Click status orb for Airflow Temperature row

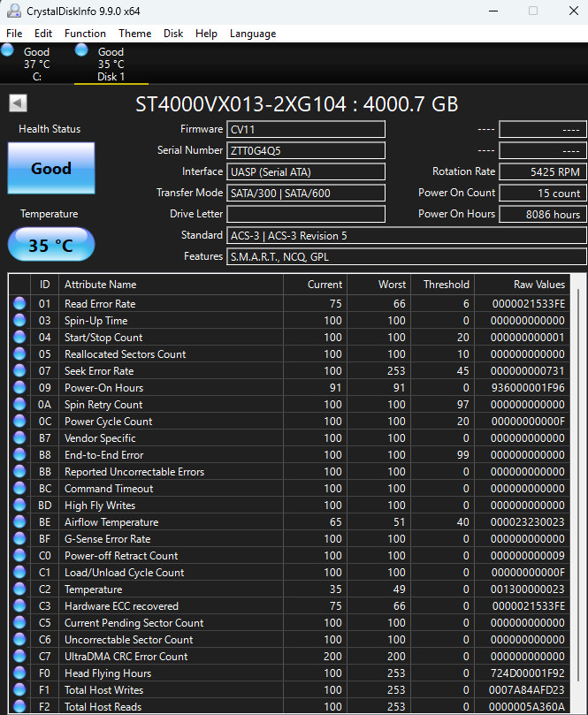pyautogui.click(x=19, y=521)
